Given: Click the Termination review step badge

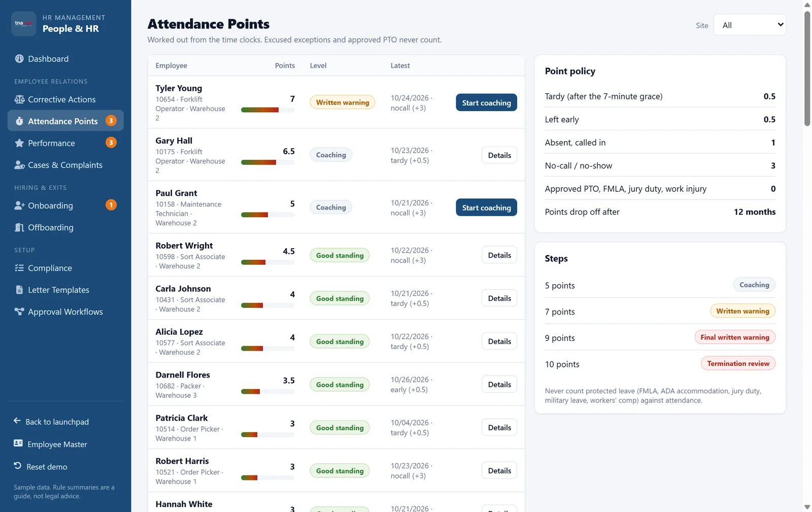Looking at the screenshot, I should (x=738, y=364).
